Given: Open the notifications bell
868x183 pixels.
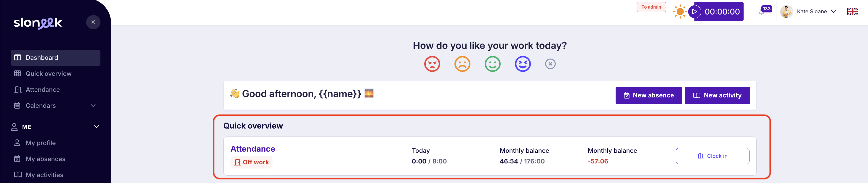Looking at the screenshot, I should (762, 12).
